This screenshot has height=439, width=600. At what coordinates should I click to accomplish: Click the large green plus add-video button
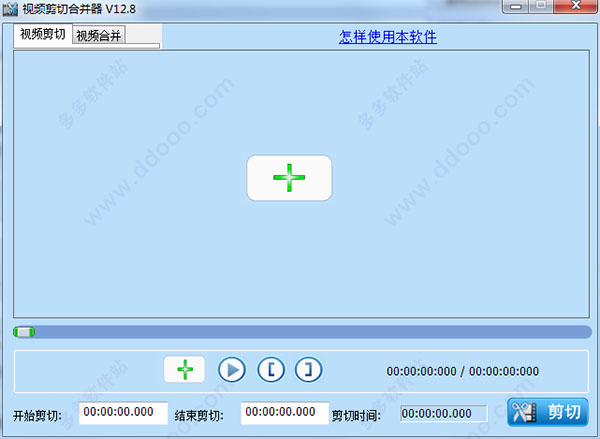[289, 178]
